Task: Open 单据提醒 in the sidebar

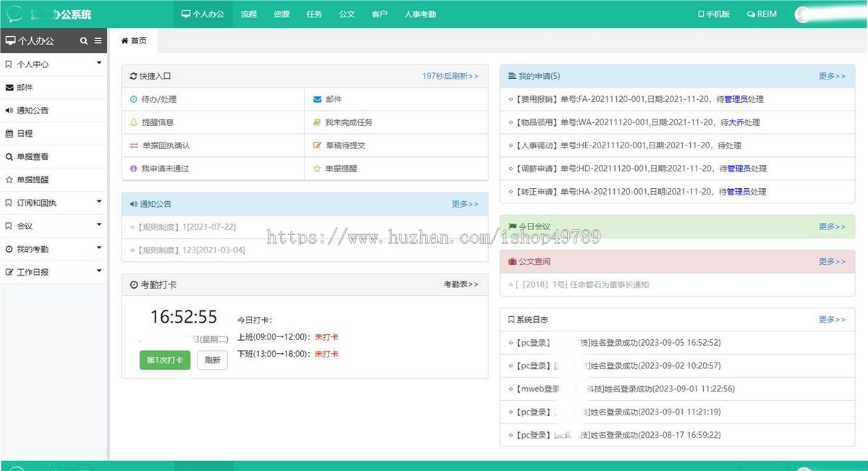Action: [54, 180]
